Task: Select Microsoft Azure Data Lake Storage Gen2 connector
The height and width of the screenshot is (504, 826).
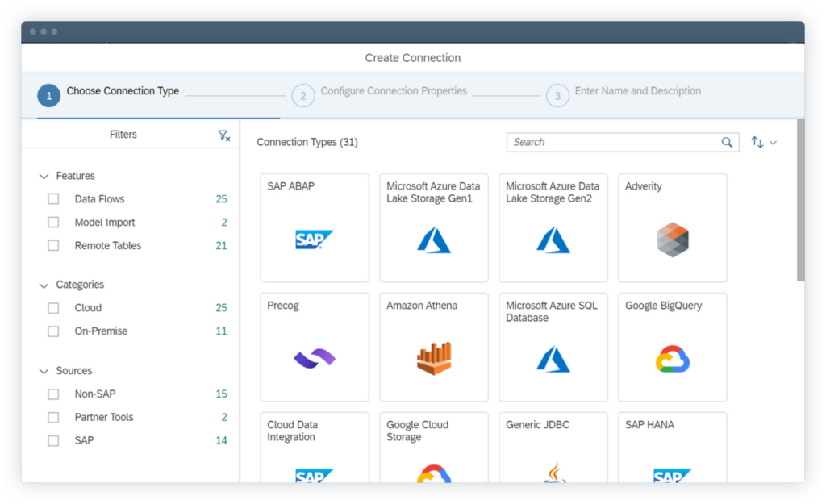Action: pyautogui.click(x=553, y=227)
